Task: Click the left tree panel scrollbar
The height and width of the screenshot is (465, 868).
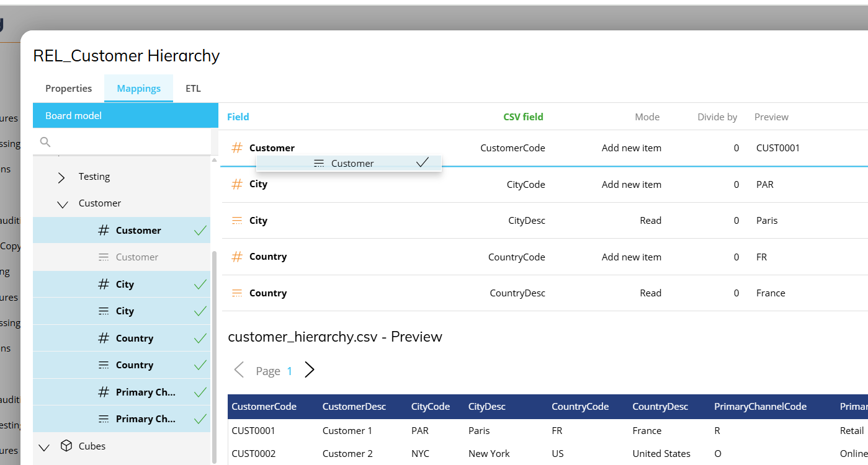Action: tap(215, 356)
